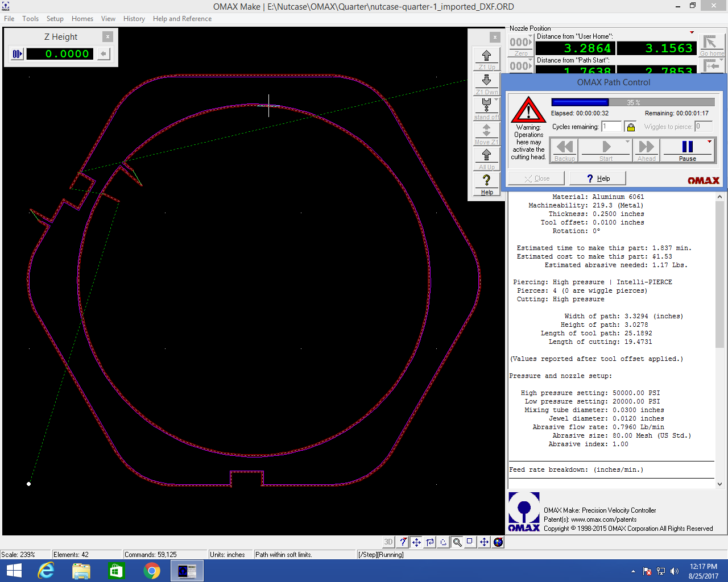Click Help in OMAX Path Control
Image resolution: width=728 pixels, height=582 pixels.
(x=598, y=178)
